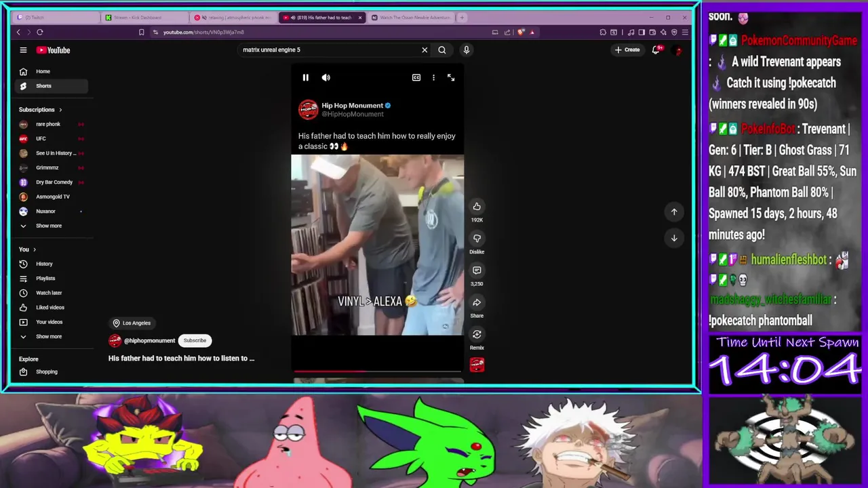The height and width of the screenshot is (488, 868).
Task: Expand Show more under You
Action: click(x=52, y=337)
